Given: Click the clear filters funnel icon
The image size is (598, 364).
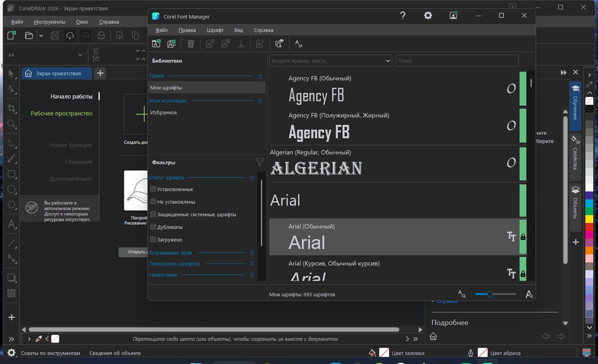Looking at the screenshot, I should pos(259,162).
